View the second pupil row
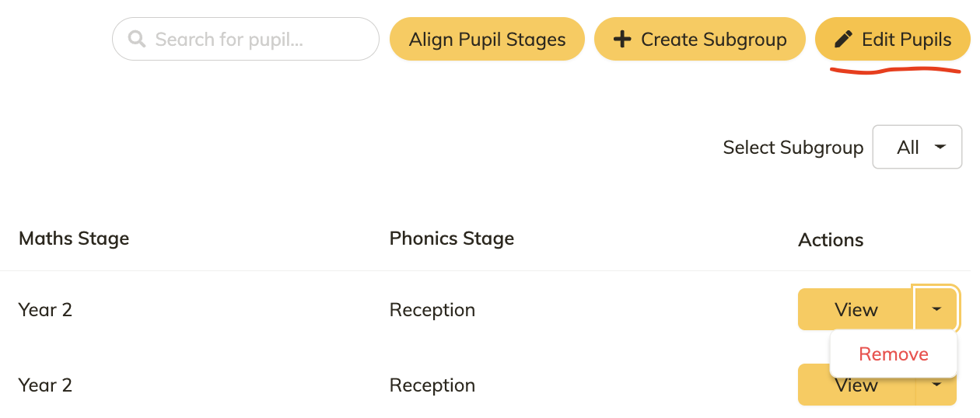The height and width of the screenshot is (418, 980). point(856,385)
